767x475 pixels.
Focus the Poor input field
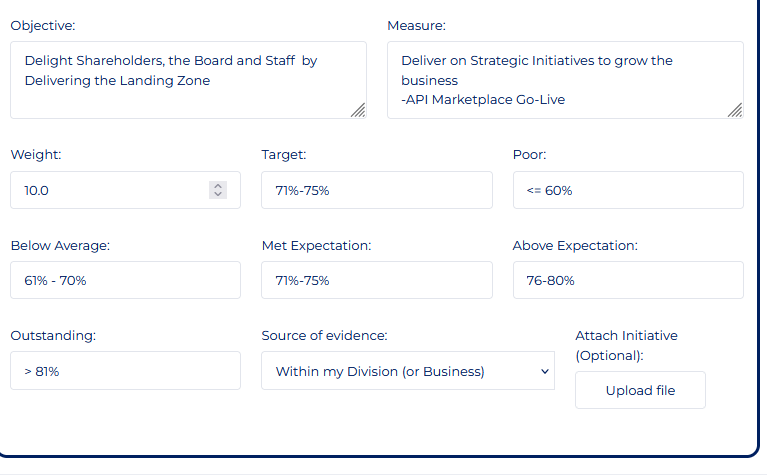click(628, 190)
